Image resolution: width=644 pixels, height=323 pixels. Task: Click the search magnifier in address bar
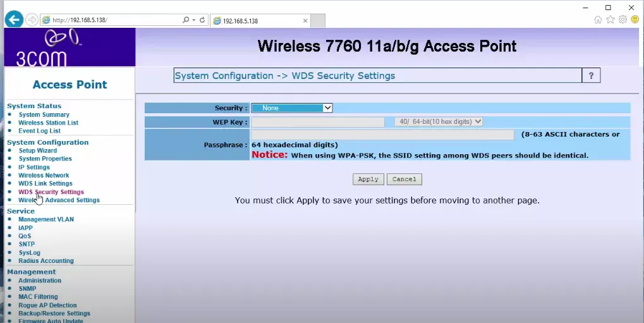point(186,20)
